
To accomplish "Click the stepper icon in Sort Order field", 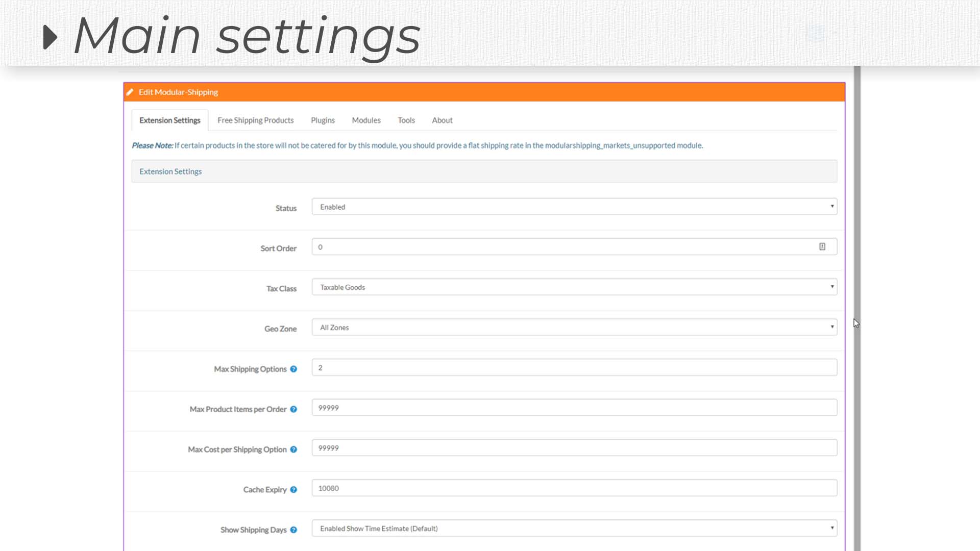I will (x=822, y=246).
